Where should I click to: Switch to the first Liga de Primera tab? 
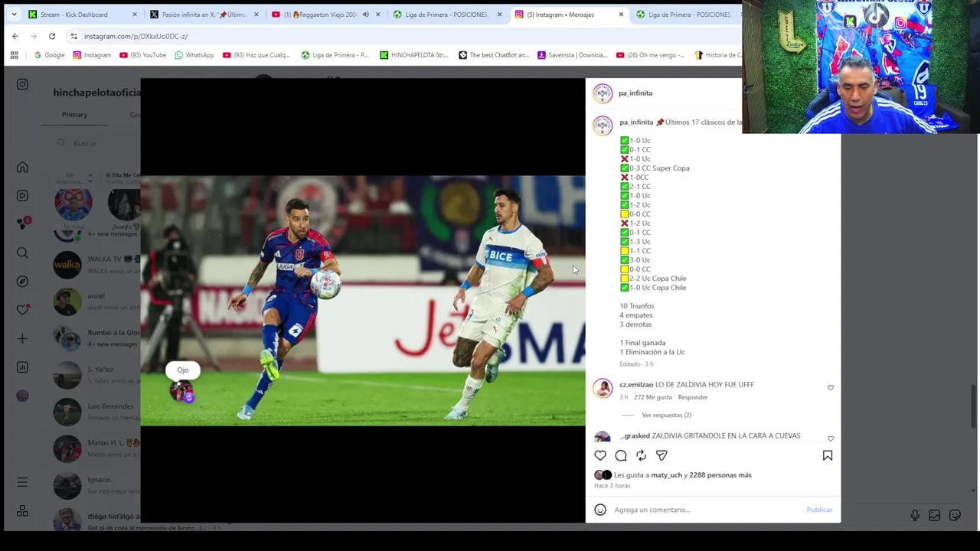pos(447,15)
